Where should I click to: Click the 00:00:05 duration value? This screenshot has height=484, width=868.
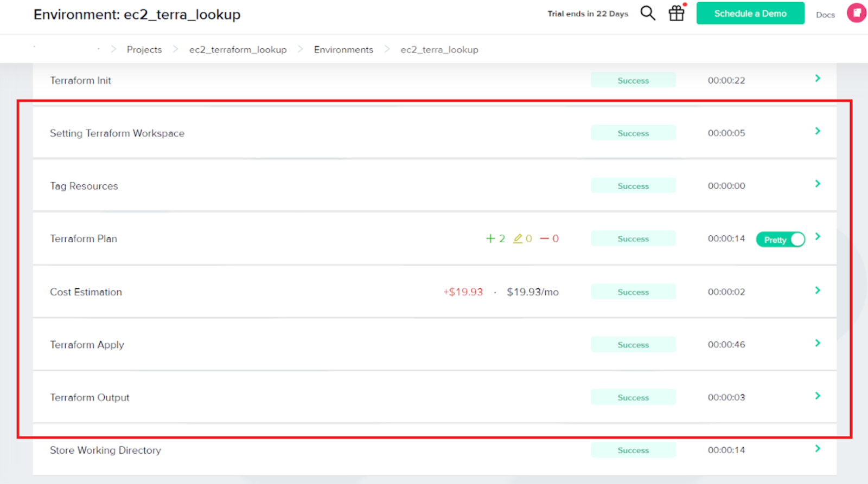coord(726,133)
